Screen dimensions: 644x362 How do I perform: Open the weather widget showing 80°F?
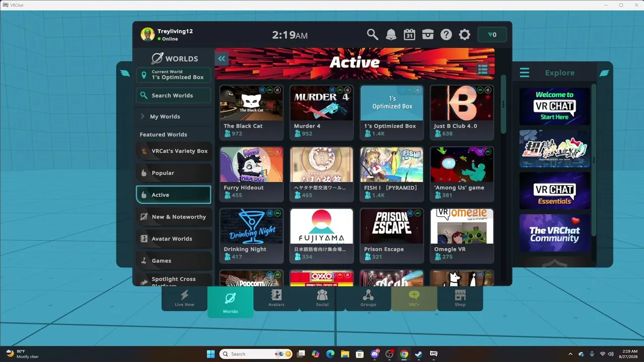pyautogui.click(x=23, y=354)
